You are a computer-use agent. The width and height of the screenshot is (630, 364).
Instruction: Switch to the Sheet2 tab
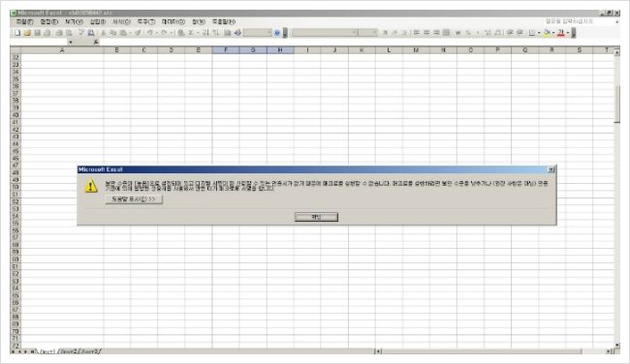(x=68, y=351)
